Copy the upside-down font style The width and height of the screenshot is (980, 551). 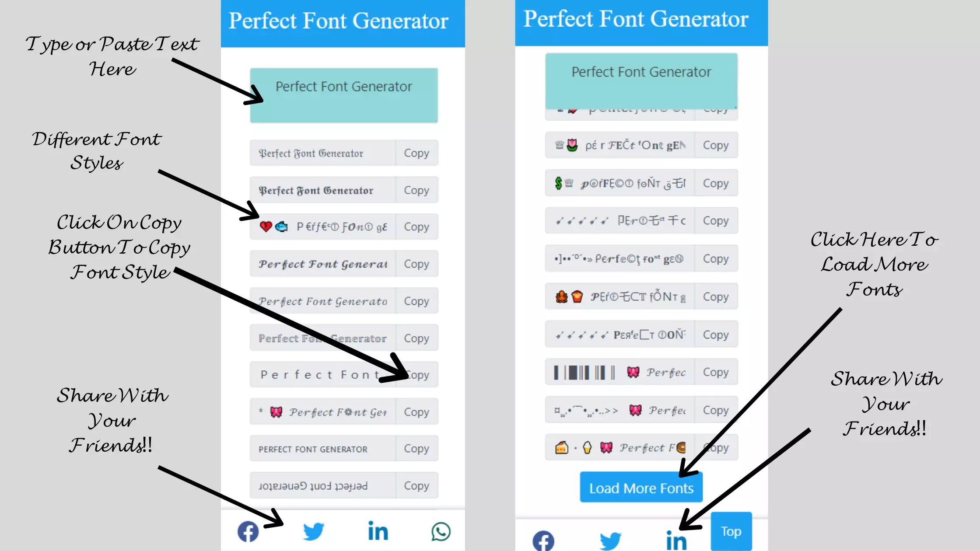coord(416,485)
